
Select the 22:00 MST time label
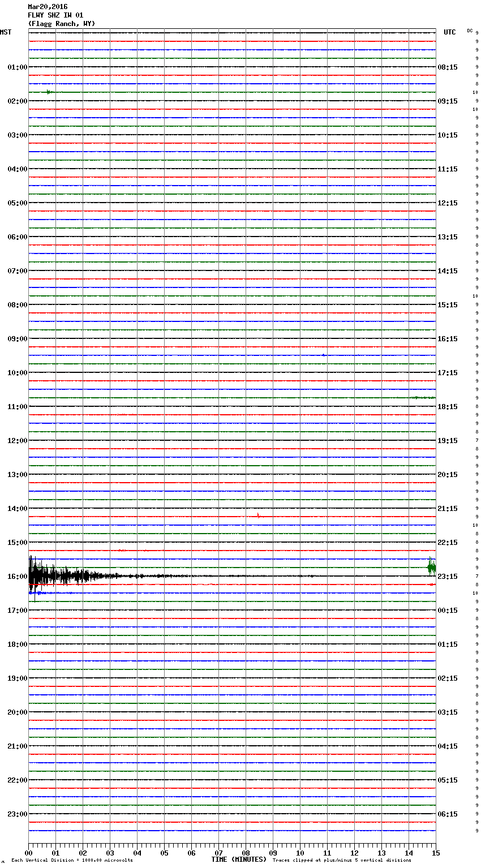point(18,780)
